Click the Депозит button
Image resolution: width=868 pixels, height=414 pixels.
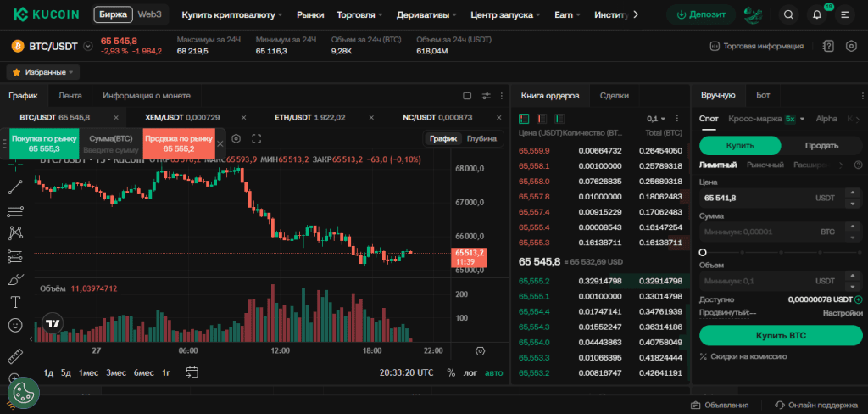coord(701,15)
